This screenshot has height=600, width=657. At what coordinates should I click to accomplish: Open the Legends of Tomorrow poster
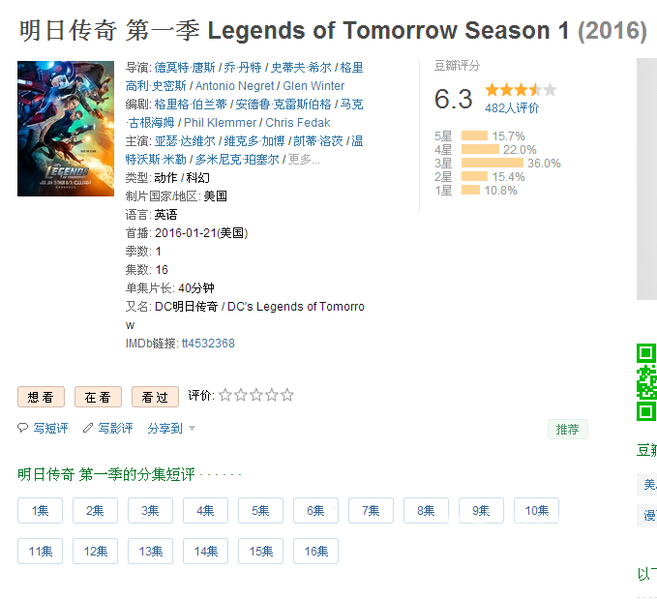click(65, 129)
